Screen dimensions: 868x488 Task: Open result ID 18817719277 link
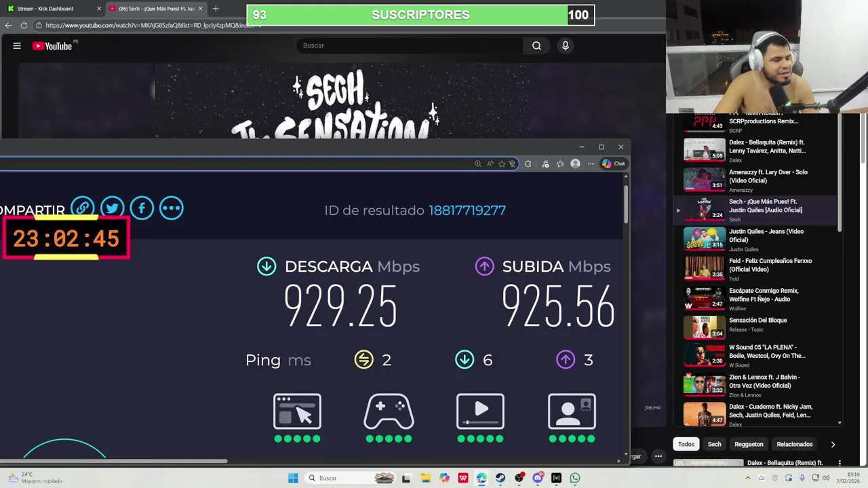tap(467, 210)
